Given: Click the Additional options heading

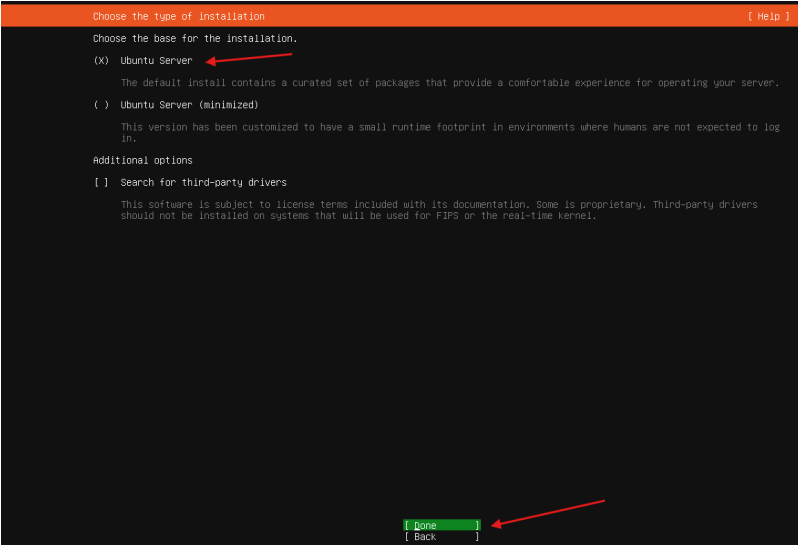Looking at the screenshot, I should click(x=143, y=160).
